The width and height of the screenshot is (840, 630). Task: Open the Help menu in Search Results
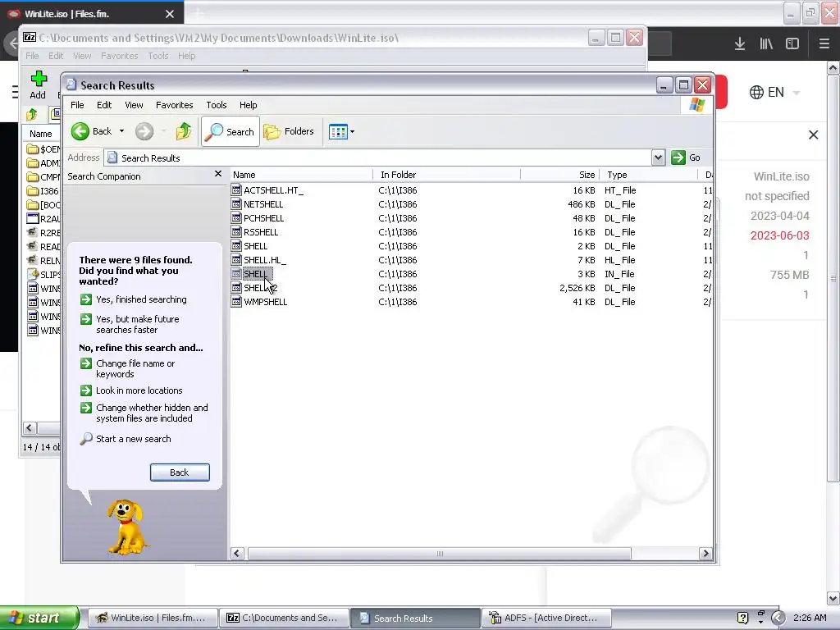click(x=248, y=105)
